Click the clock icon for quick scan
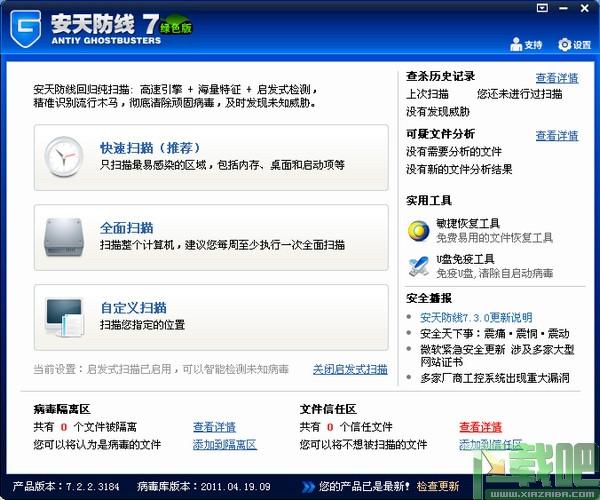The height and width of the screenshot is (500, 600). 64,156
